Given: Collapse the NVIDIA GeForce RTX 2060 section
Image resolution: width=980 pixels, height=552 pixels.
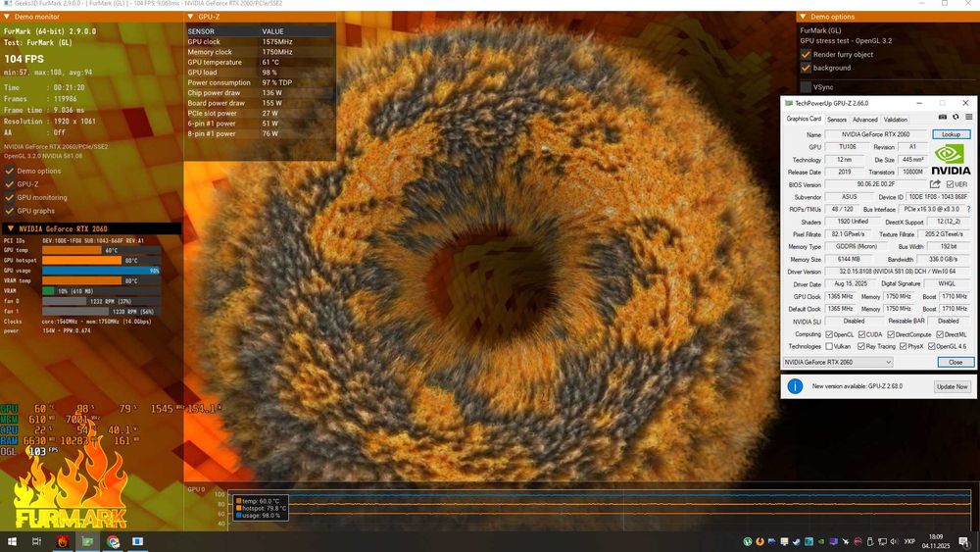Looking at the screenshot, I should (x=10, y=228).
